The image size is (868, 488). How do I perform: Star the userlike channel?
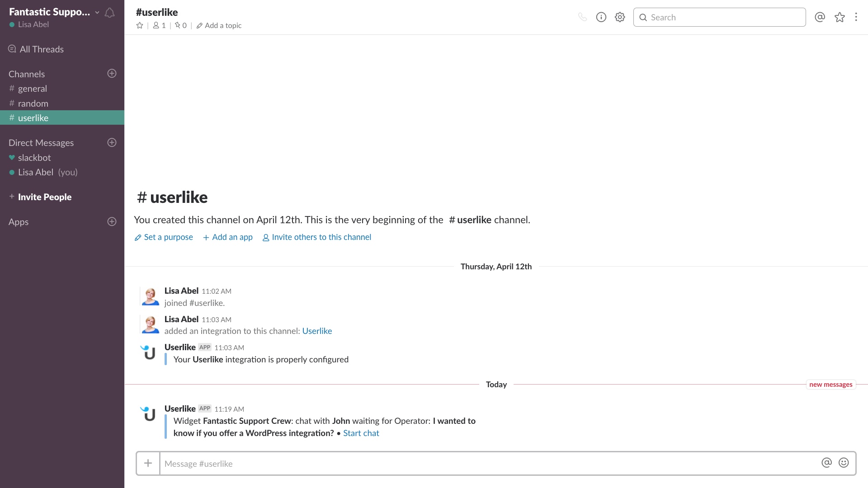(140, 26)
